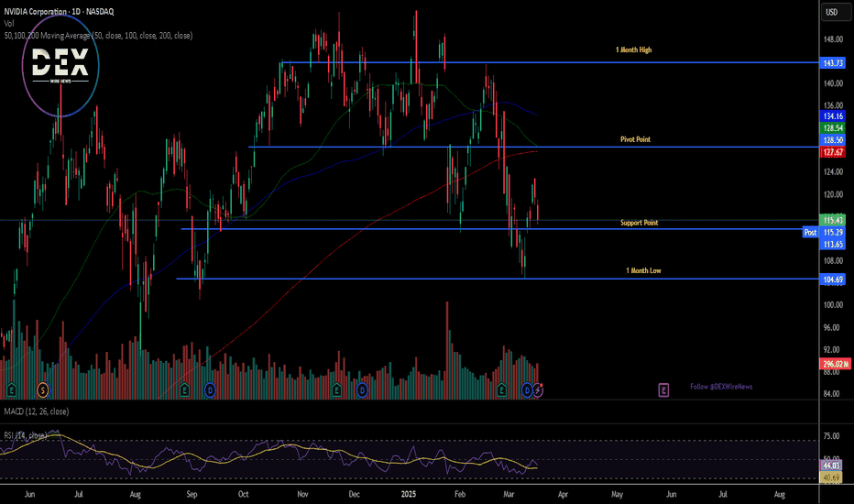
Task: Click the earnings E marker below June
Action: pos(11,390)
